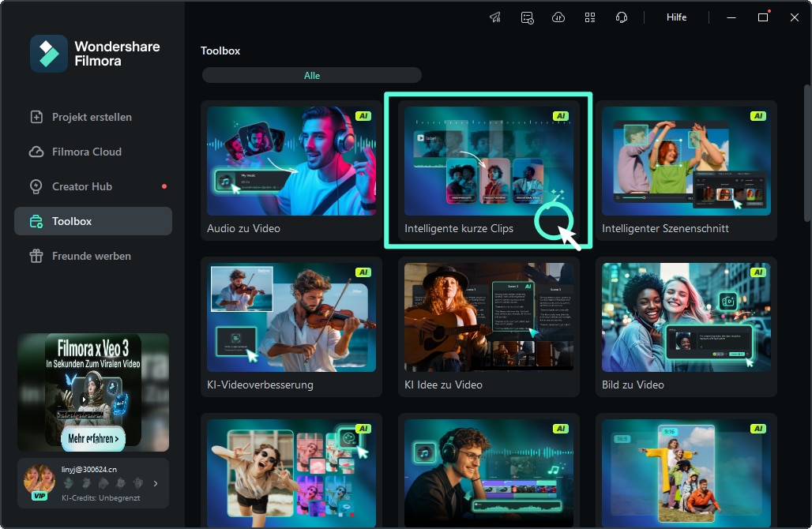The width and height of the screenshot is (812, 529).
Task: Select Projekt erstellen in the sidebar
Action: click(93, 117)
